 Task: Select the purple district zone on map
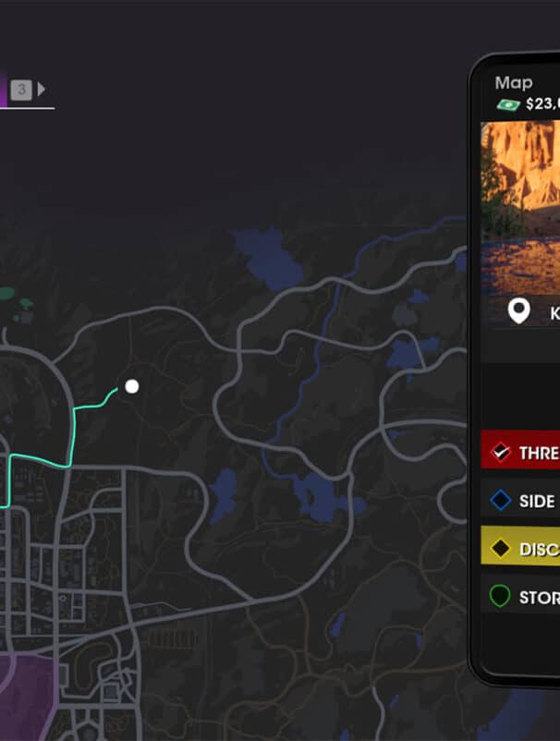[x=28, y=695]
